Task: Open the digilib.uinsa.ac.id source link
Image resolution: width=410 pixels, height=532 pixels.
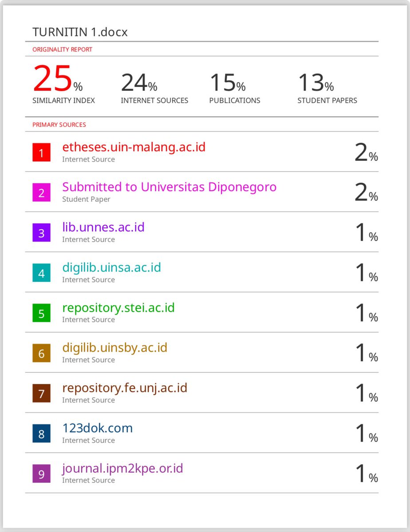Action: click(111, 267)
